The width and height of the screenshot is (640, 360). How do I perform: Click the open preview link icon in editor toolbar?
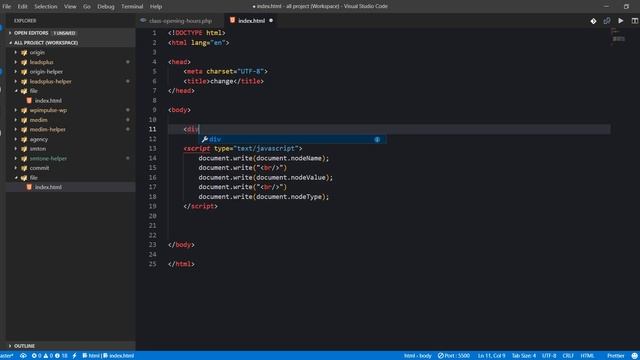[607, 21]
